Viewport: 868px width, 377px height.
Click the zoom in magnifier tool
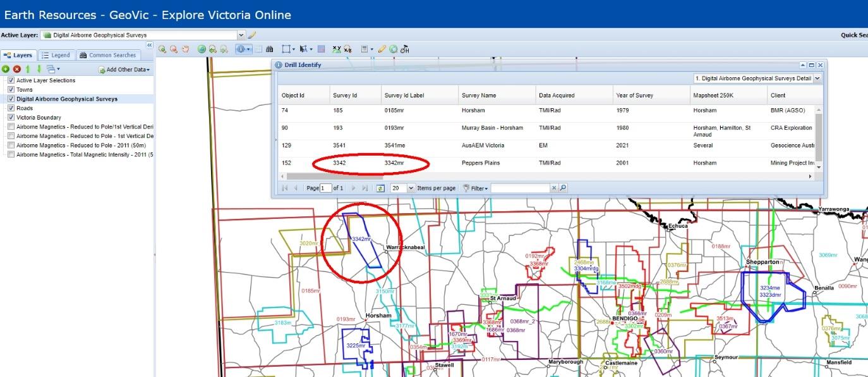(162, 49)
